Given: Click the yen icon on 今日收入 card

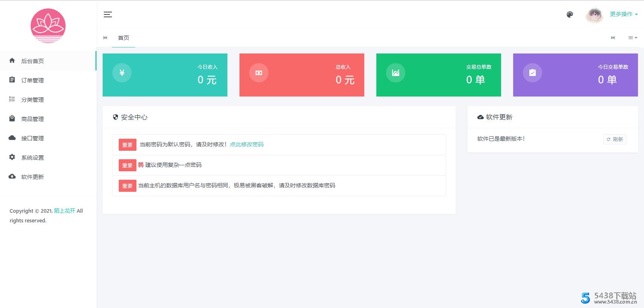Looking at the screenshot, I should 122,73.
